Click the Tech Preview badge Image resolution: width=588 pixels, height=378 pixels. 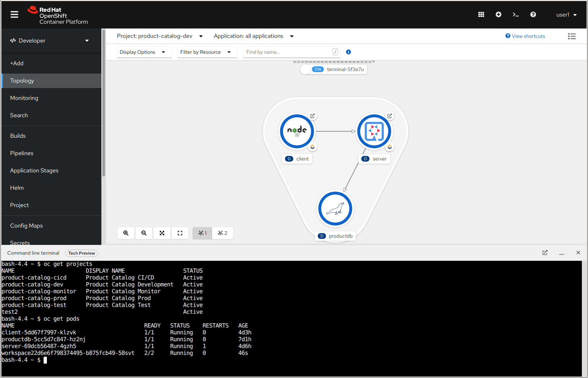coord(82,253)
